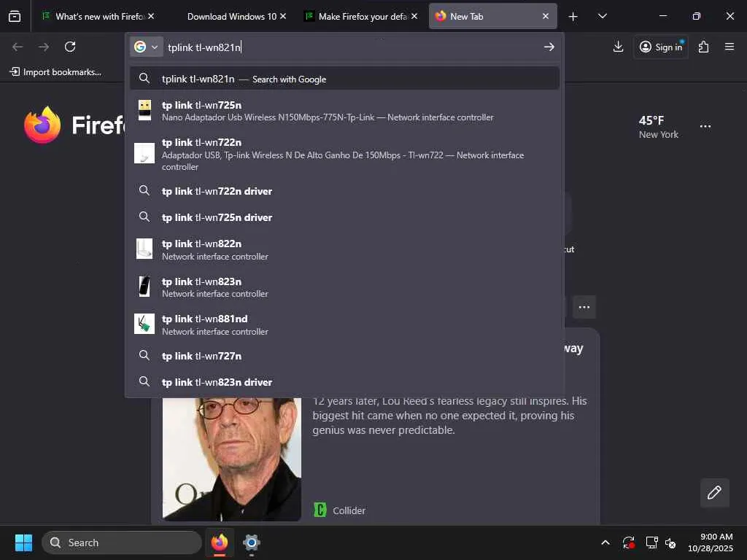Click the Lou Reed article description text

click(449, 415)
